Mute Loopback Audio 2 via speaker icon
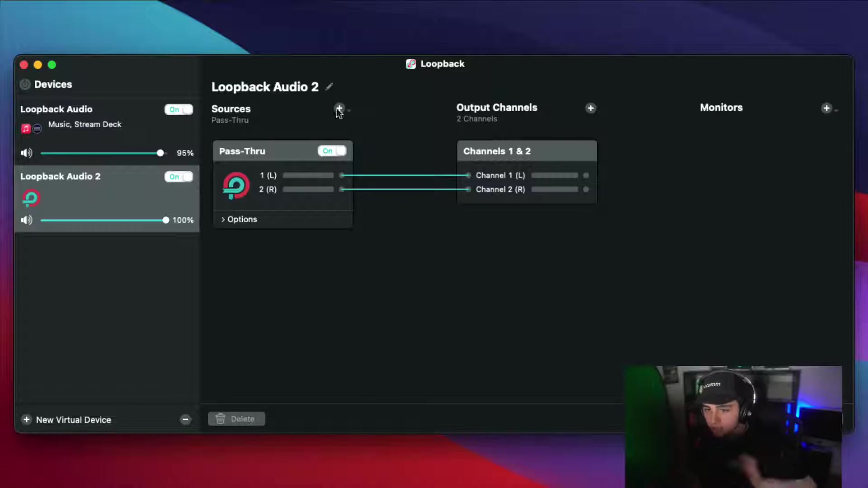The height and width of the screenshot is (488, 868). pos(27,220)
